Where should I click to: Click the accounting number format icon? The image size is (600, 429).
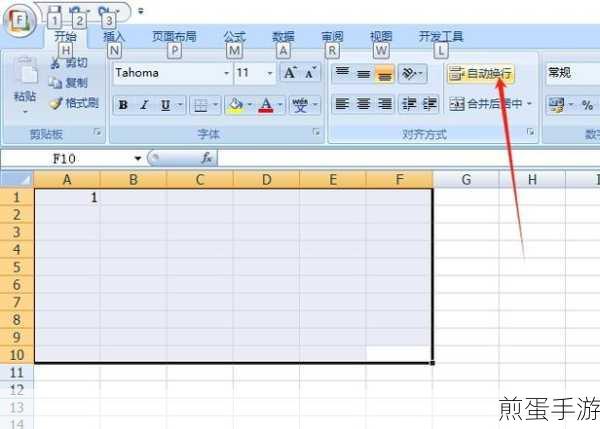click(x=556, y=104)
